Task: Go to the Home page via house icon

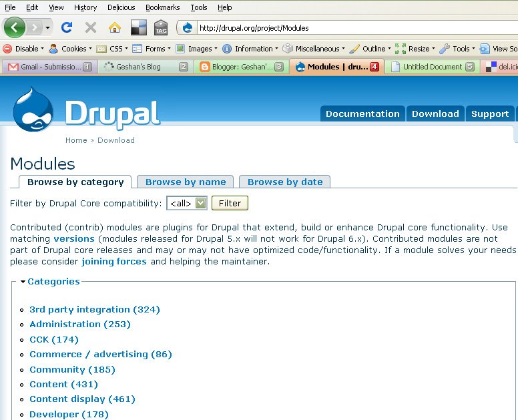Action: [x=115, y=28]
